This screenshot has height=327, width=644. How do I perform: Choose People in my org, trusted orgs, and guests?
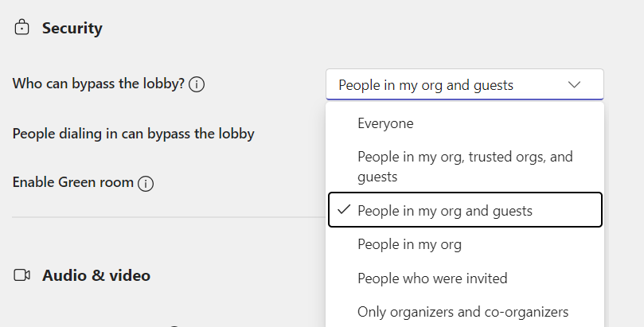click(x=464, y=158)
